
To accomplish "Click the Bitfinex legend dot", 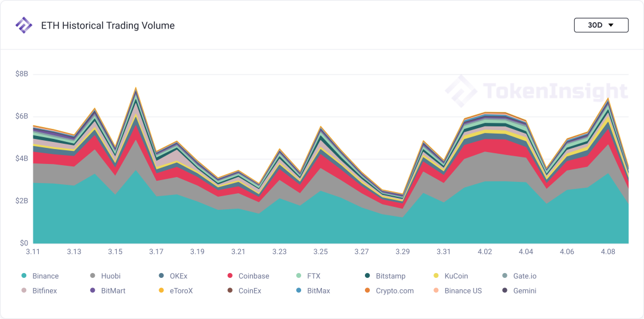I will pyautogui.click(x=24, y=291).
